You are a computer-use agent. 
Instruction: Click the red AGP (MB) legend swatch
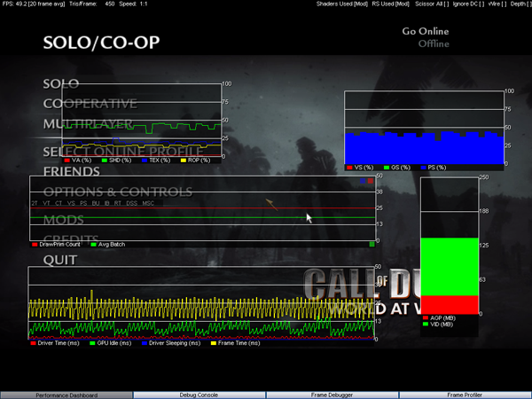pos(426,318)
